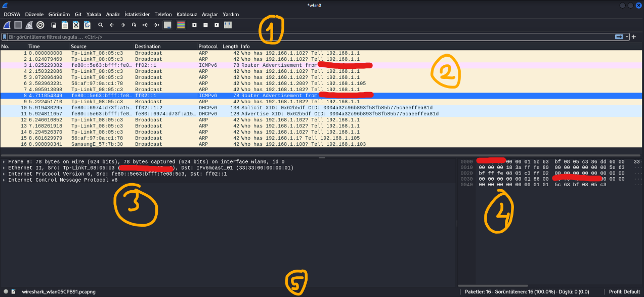Sort packets by the Time column header

pyautogui.click(x=48, y=47)
